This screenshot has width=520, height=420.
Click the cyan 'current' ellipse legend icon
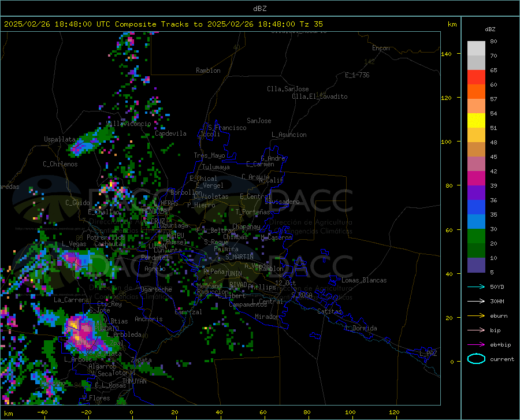tap(476, 359)
